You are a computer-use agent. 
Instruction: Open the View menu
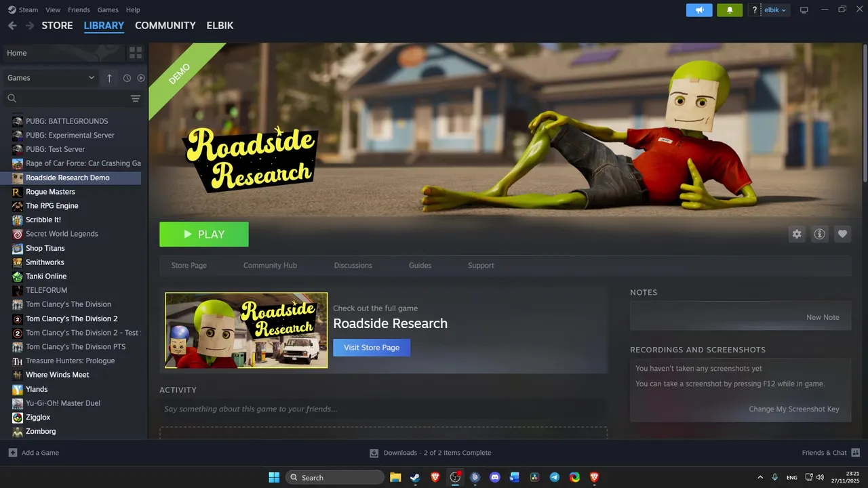pos(53,10)
